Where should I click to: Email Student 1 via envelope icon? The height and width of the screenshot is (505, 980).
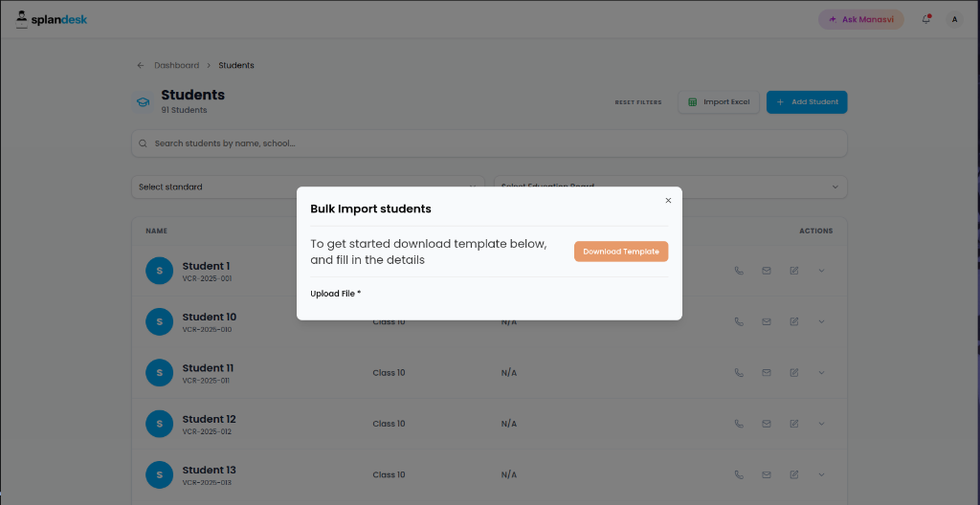coord(767,271)
